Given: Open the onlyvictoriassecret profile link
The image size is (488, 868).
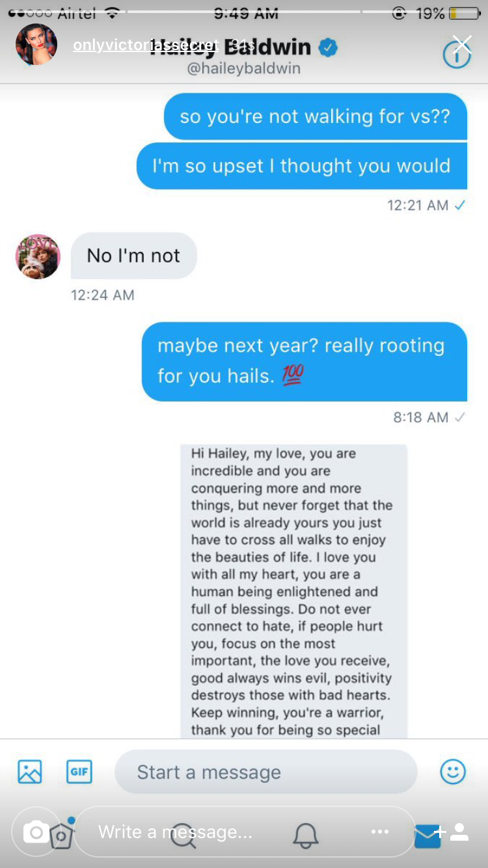Looking at the screenshot, I should 144,46.
